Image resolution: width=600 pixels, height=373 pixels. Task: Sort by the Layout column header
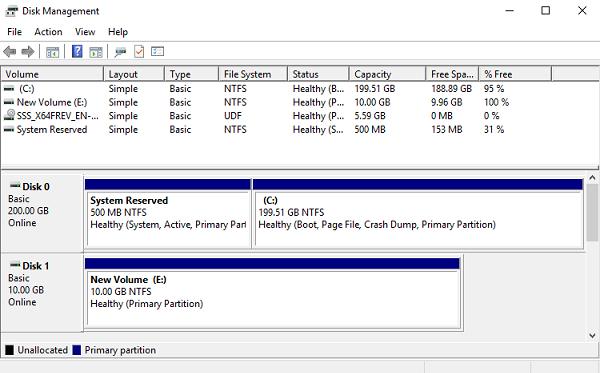point(134,74)
